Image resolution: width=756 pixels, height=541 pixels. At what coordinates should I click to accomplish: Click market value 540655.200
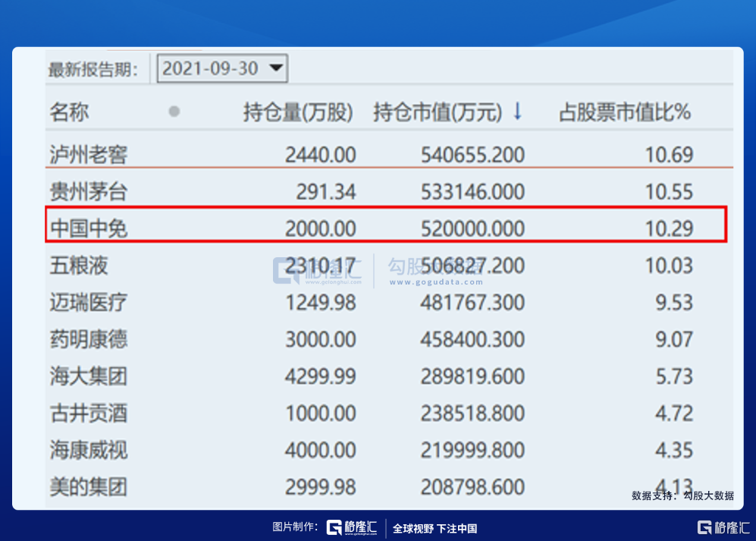pos(472,155)
